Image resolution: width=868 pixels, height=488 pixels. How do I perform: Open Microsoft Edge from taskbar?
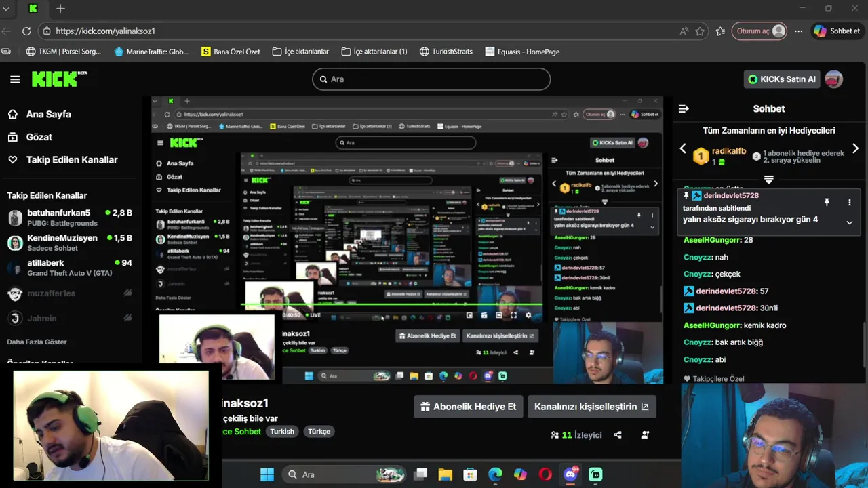click(496, 474)
